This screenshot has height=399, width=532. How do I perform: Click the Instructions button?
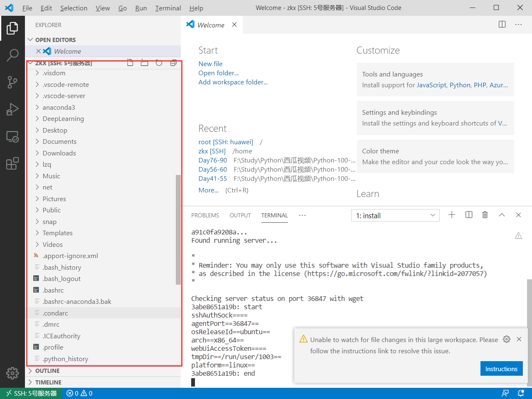501,369
